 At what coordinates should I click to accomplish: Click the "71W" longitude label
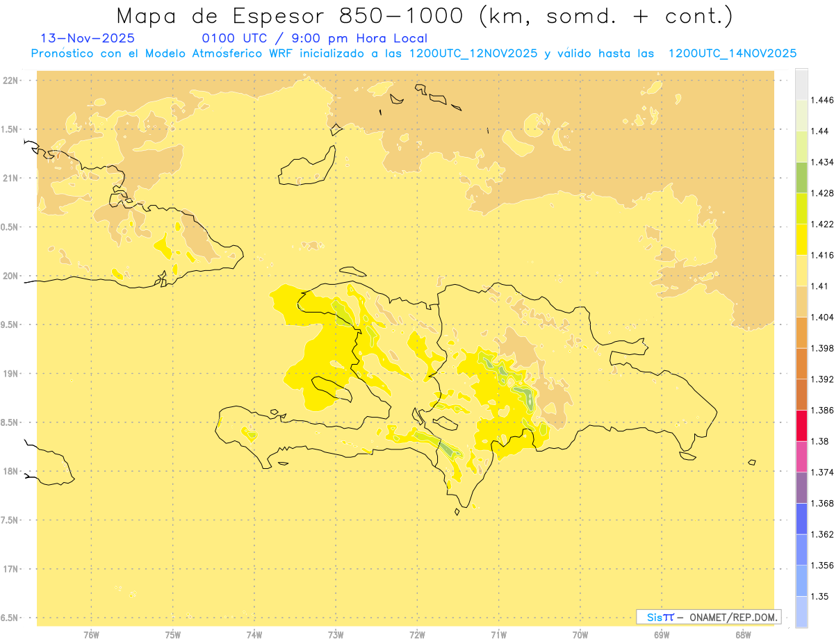pos(498,635)
